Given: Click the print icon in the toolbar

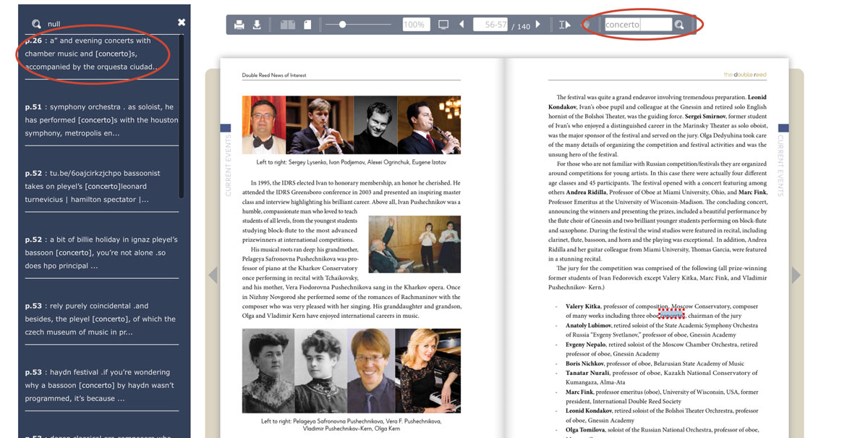Looking at the screenshot, I should click(x=239, y=25).
